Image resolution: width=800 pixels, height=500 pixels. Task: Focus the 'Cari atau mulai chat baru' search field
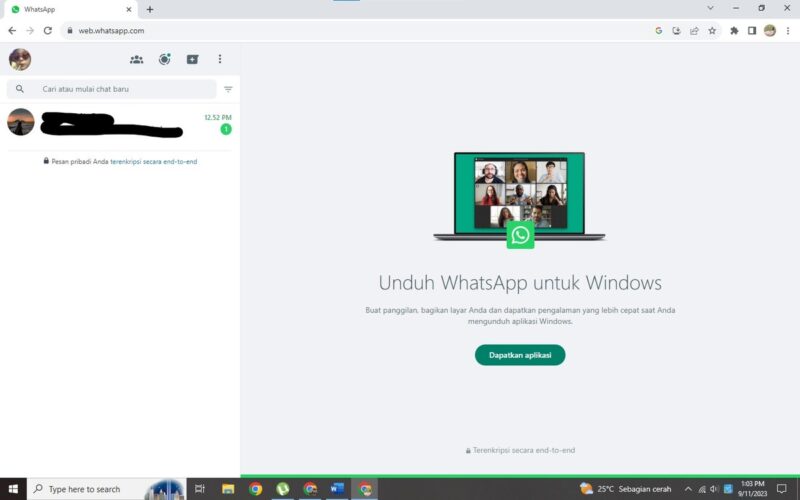point(111,89)
